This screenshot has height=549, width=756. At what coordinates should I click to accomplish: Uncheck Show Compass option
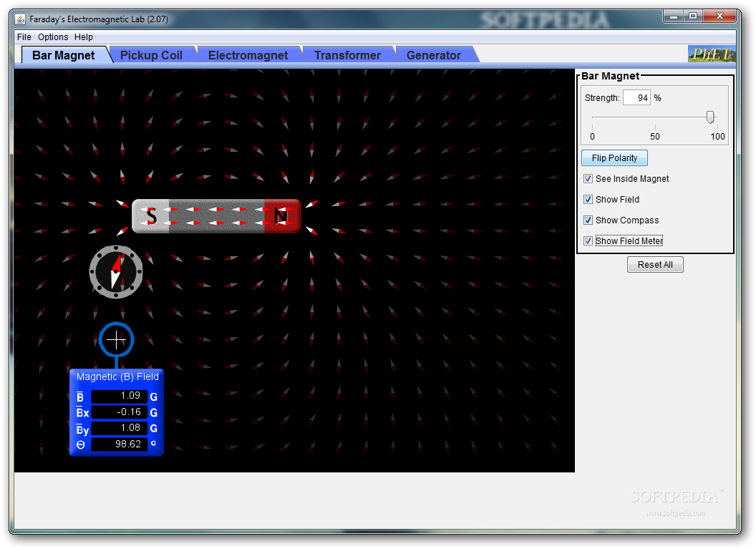tap(588, 220)
